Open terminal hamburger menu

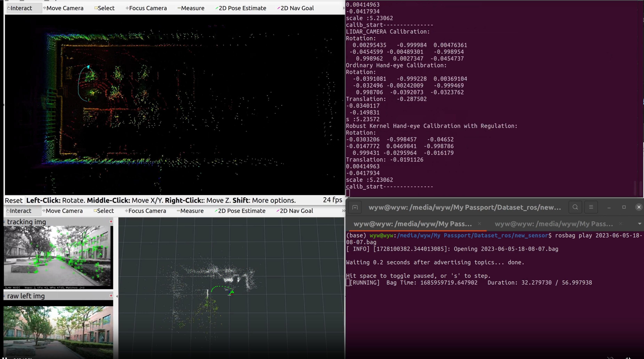[591, 207]
